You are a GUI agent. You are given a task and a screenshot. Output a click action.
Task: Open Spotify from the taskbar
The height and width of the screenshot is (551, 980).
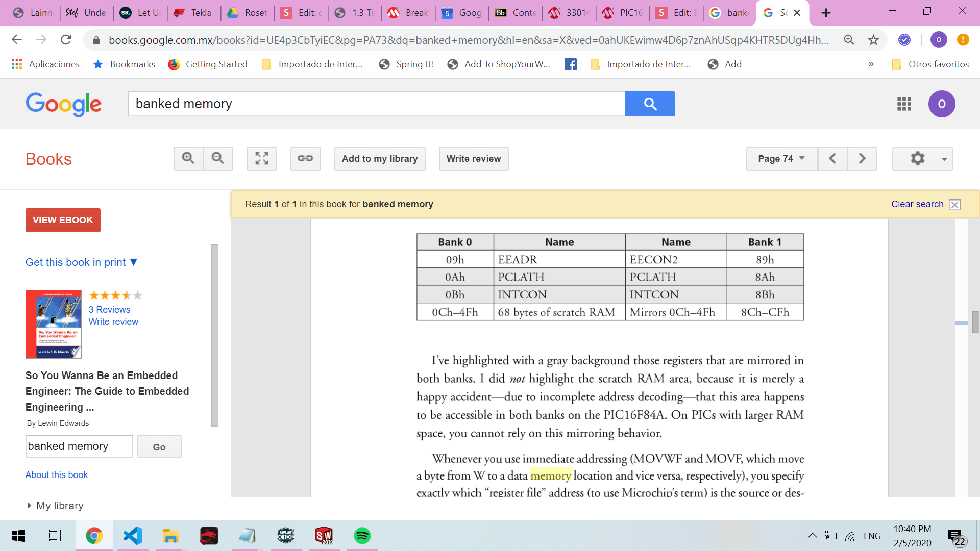[x=362, y=536]
